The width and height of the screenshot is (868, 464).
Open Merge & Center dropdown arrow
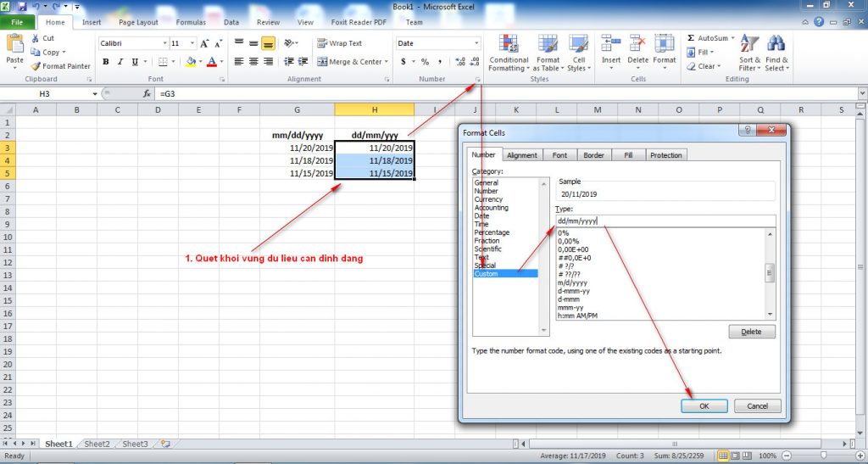click(x=387, y=61)
